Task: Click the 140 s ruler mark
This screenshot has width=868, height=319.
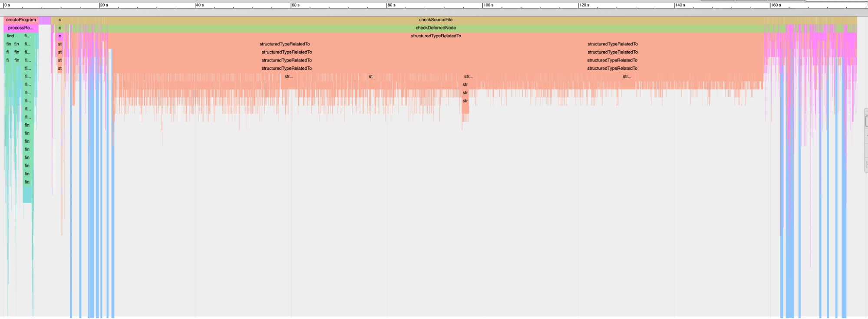Action: coord(680,5)
